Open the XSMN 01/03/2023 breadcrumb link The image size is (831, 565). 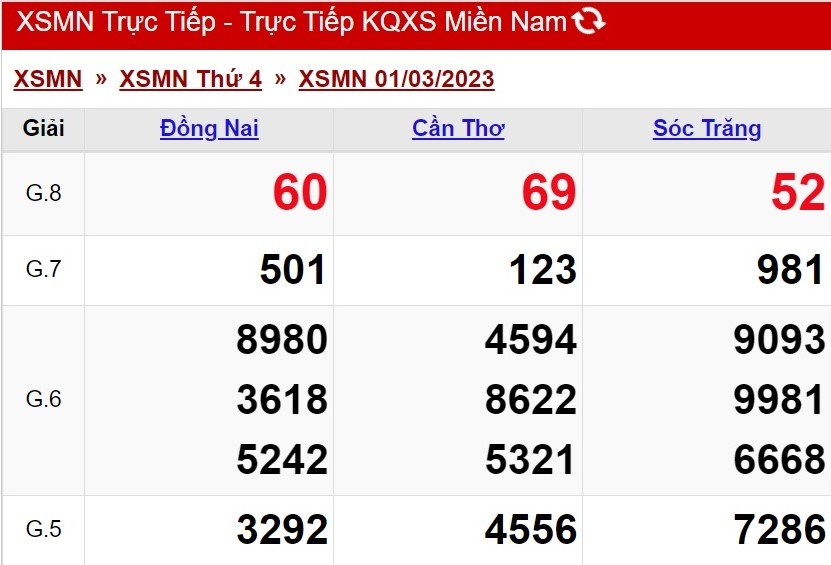coord(396,80)
